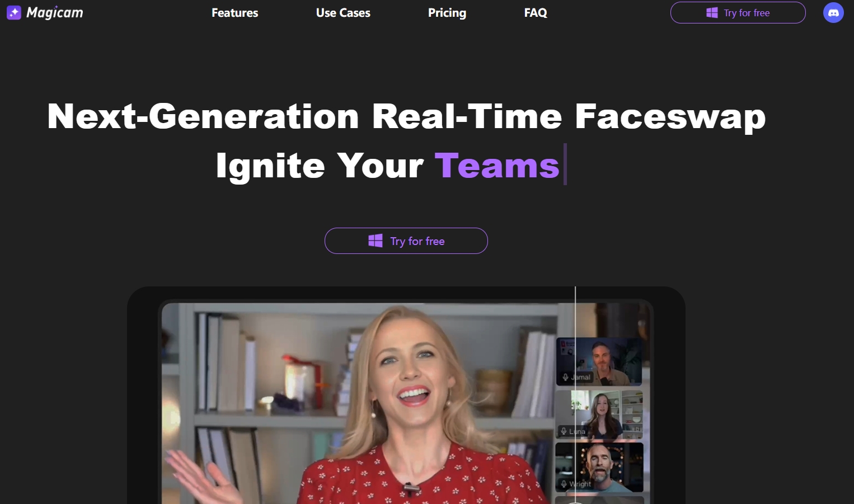This screenshot has width=854, height=504.
Task: Click the Windows icon in header Try for free
Action: point(712,12)
